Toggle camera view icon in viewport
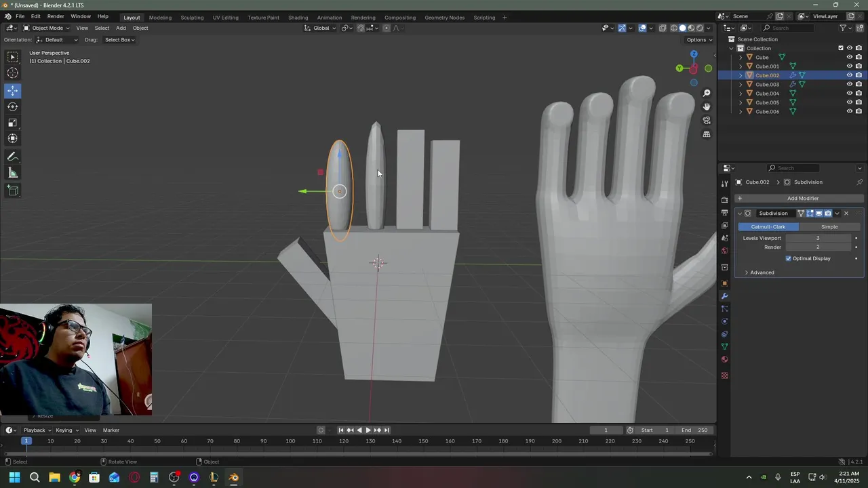This screenshot has width=868, height=488. (707, 120)
